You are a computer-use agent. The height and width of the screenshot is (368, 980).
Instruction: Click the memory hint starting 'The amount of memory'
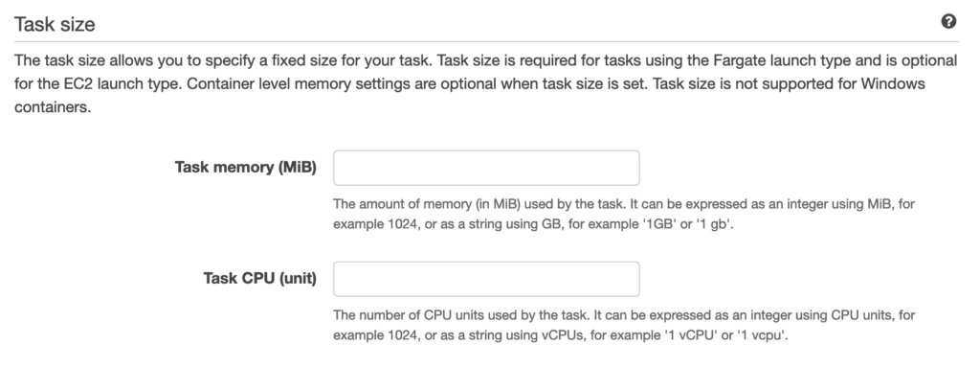(x=624, y=214)
